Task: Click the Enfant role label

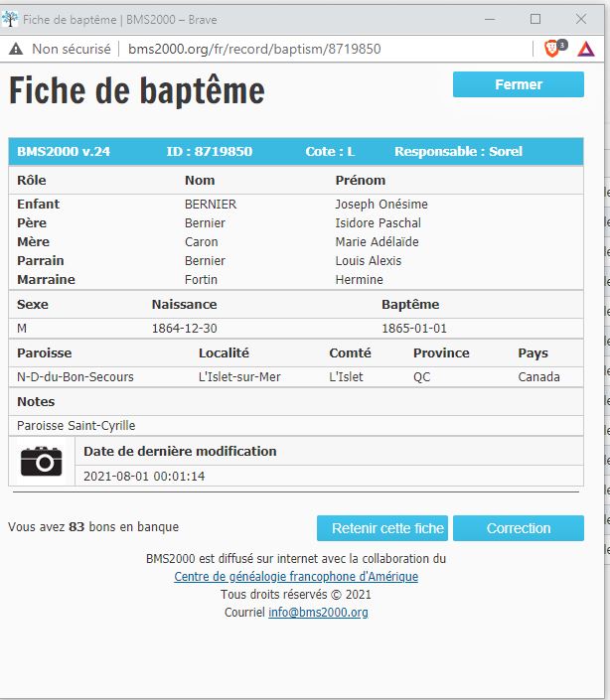Action: 38,204
